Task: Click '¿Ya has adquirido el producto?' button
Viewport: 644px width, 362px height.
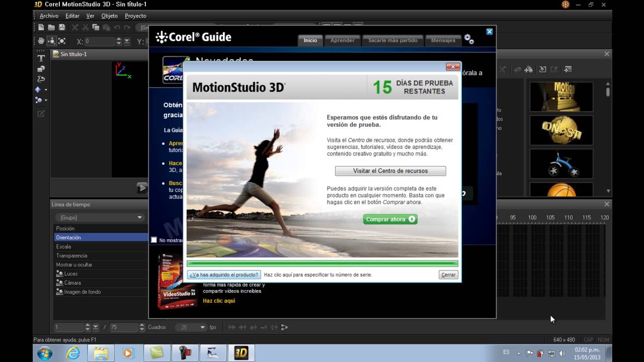Action: 224,275
